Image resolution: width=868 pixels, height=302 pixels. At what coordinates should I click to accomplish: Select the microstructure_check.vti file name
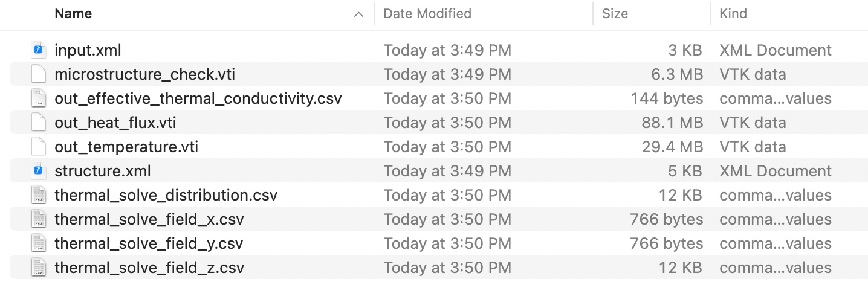[145, 74]
